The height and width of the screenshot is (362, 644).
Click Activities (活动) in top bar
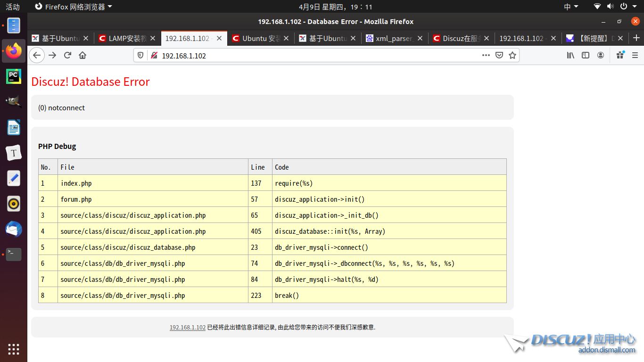(x=13, y=7)
